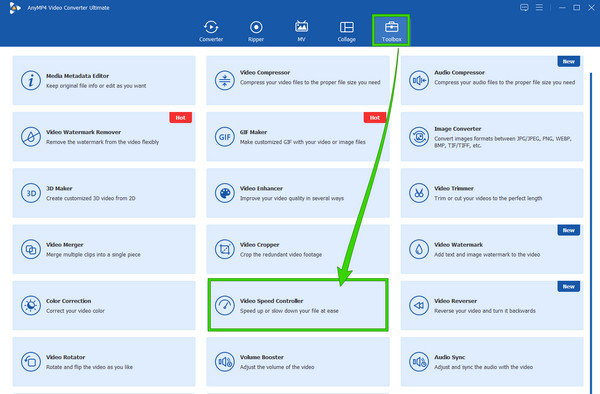600x394 pixels.
Task: Click 'Adjust and sync the audio' description
Action: 483,367
